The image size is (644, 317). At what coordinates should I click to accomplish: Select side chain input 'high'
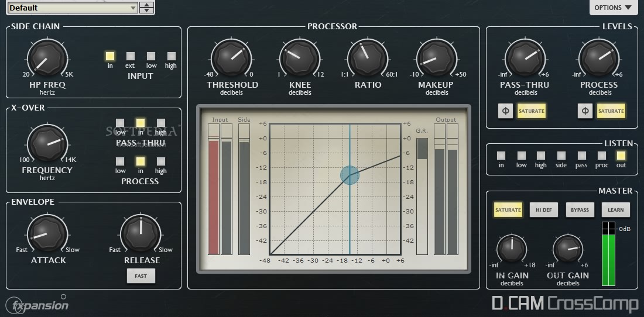pyautogui.click(x=172, y=56)
